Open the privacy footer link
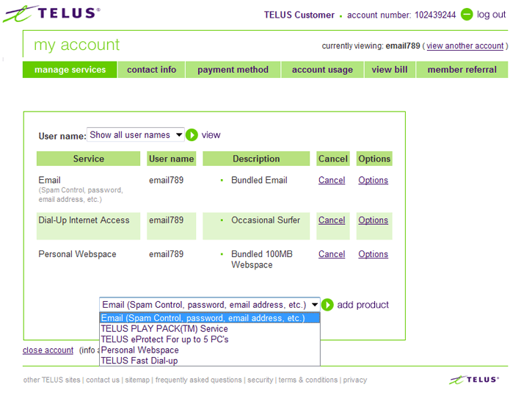The height and width of the screenshot is (401, 532). [355, 380]
